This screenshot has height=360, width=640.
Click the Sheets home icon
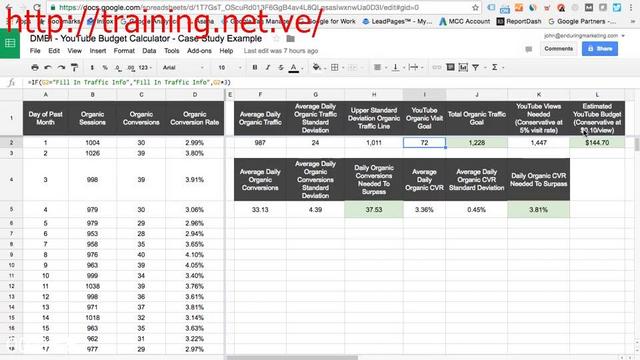[10, 43]
